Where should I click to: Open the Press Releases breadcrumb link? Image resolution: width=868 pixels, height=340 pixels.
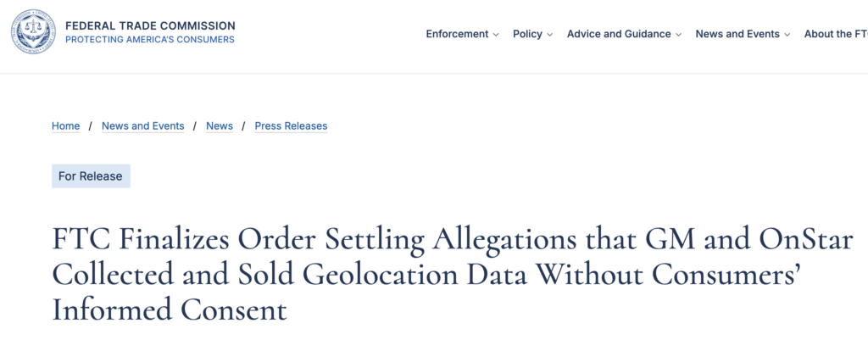[x=291, y=126]
